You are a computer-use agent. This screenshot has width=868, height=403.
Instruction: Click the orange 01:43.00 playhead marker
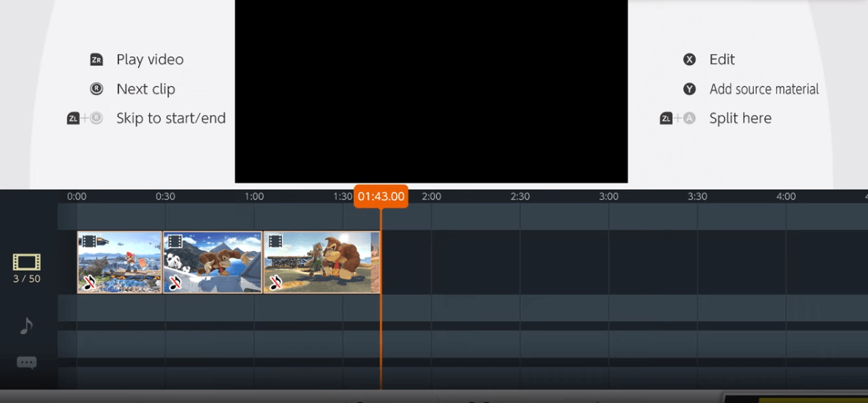(x=381, y=196)
